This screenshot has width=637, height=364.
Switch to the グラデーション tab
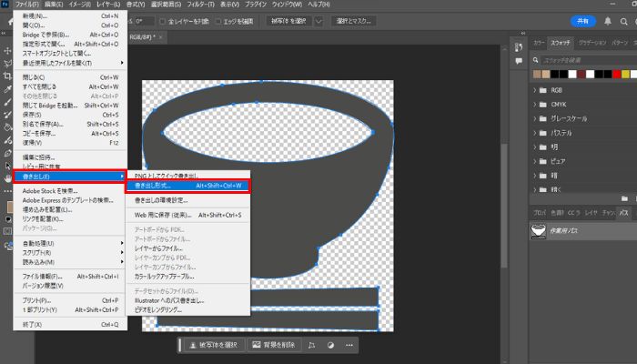[x=592, y=43]
